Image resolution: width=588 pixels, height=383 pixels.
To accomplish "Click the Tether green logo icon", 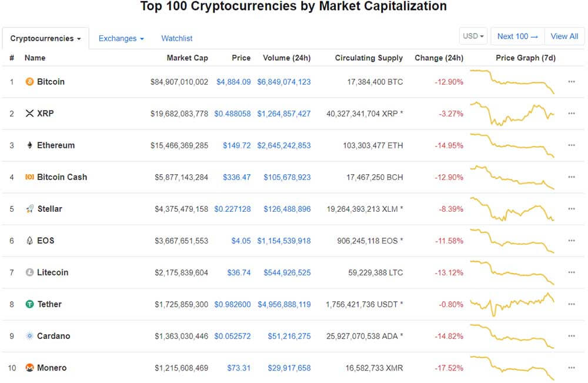I will (x=29, y=304).
